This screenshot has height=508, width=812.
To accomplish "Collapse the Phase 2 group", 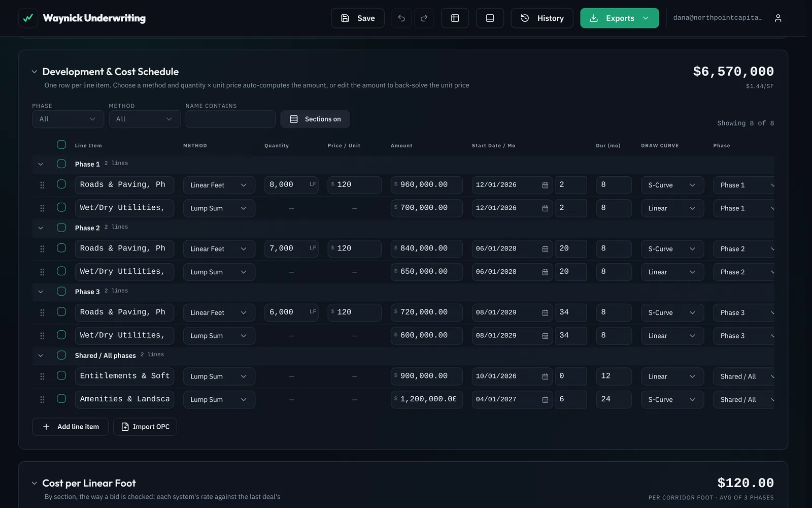I will pos(41,228).
